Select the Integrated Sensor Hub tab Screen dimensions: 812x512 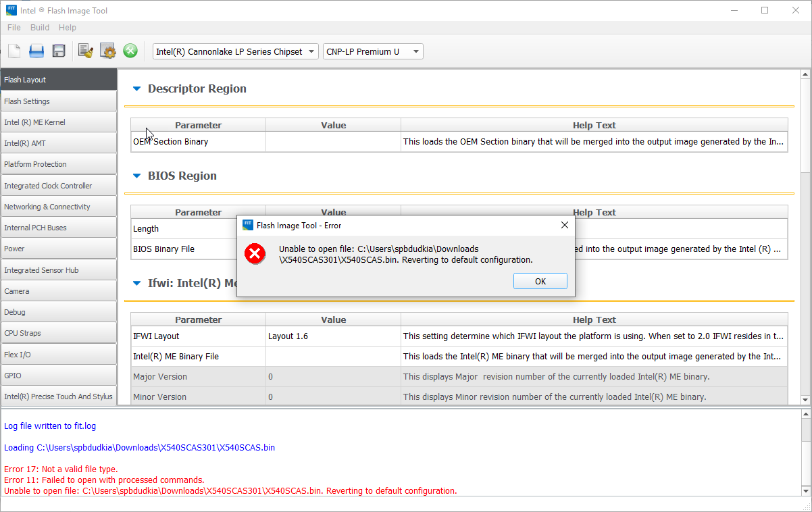click(59, 270)
